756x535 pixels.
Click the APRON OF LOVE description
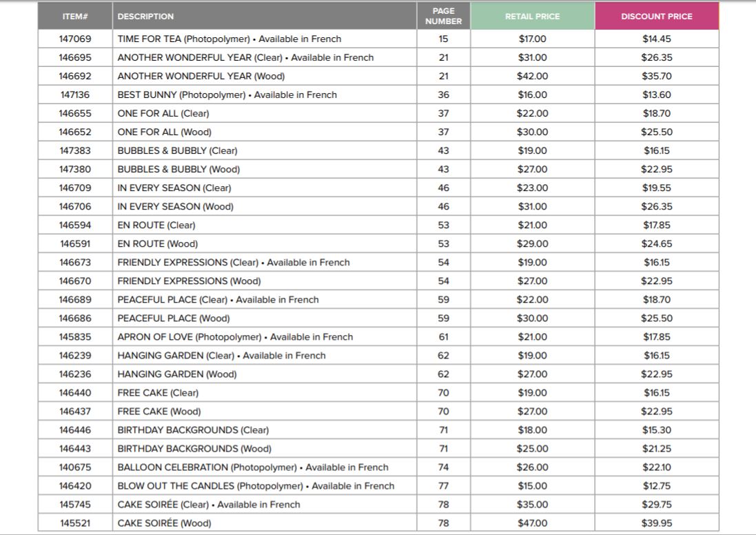[235, 337]
